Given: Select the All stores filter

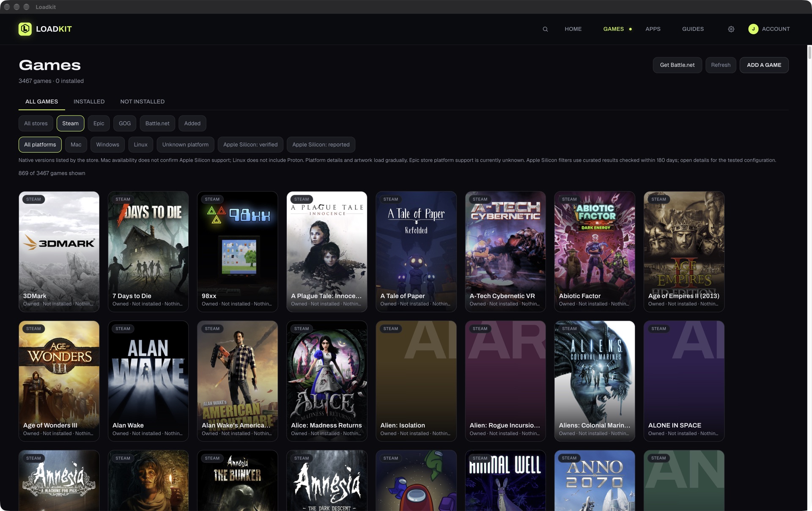Looking at the screenshot, I should [x=36, y=124].
